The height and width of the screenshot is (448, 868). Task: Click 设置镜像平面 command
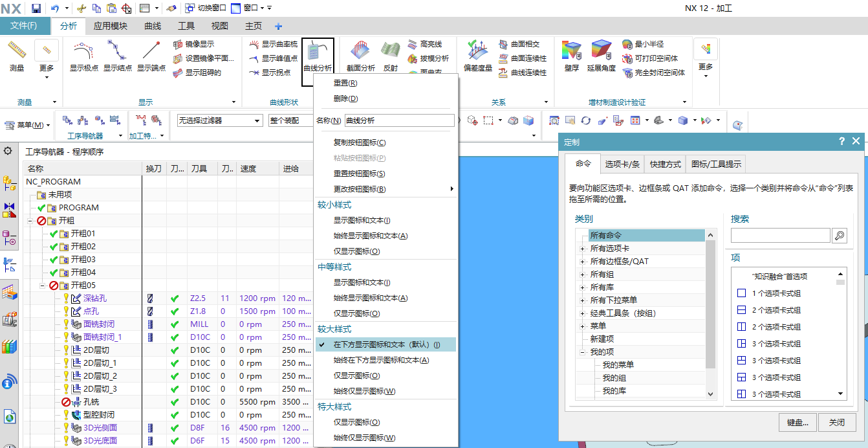[204, 58]
